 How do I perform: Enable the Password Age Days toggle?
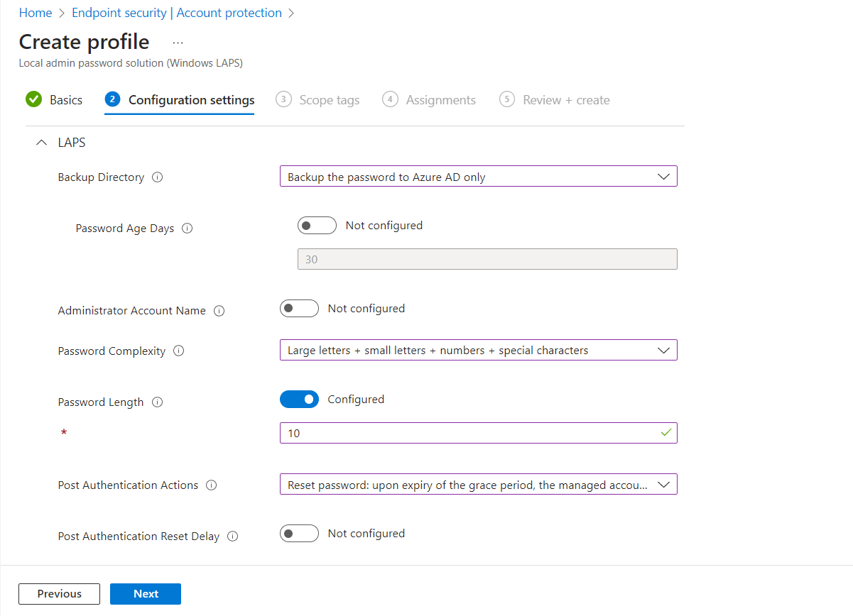click(x=317, y=226)
